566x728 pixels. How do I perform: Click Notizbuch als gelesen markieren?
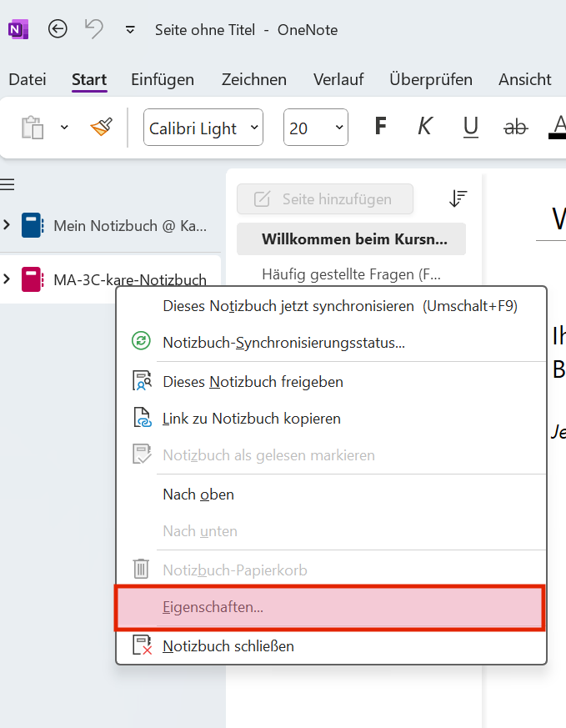click(x=331, y=455)
